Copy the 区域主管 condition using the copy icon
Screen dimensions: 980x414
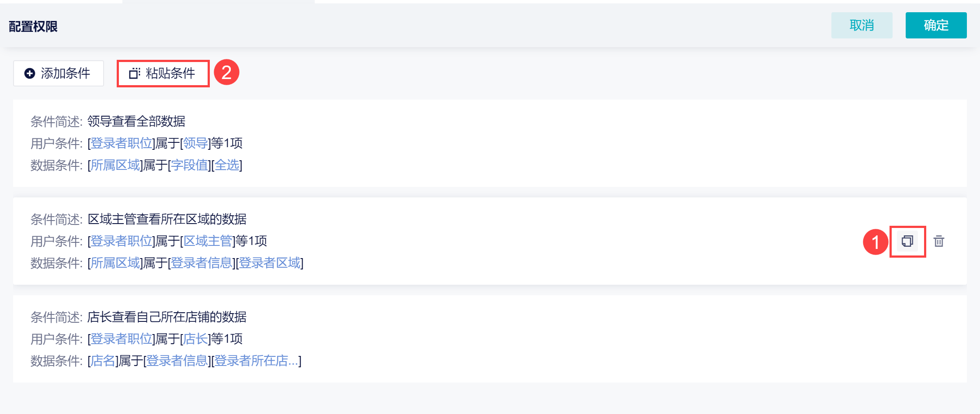(907, 241)
